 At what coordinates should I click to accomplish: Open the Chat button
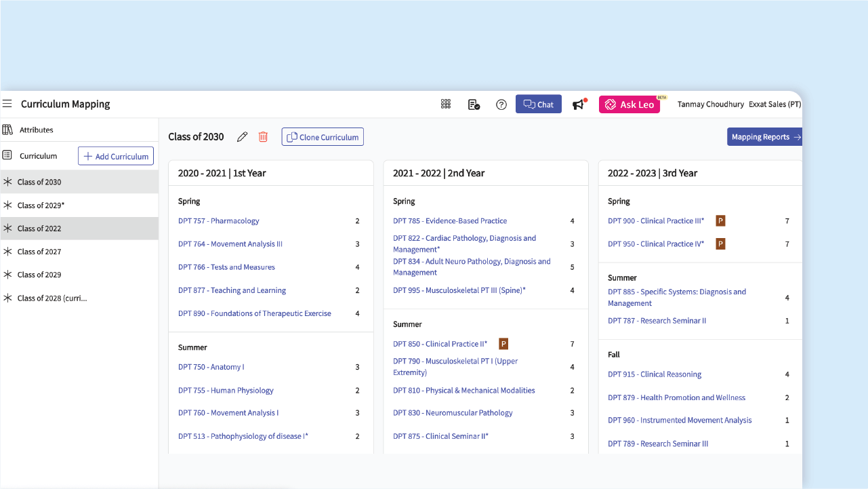coord(539,104)
